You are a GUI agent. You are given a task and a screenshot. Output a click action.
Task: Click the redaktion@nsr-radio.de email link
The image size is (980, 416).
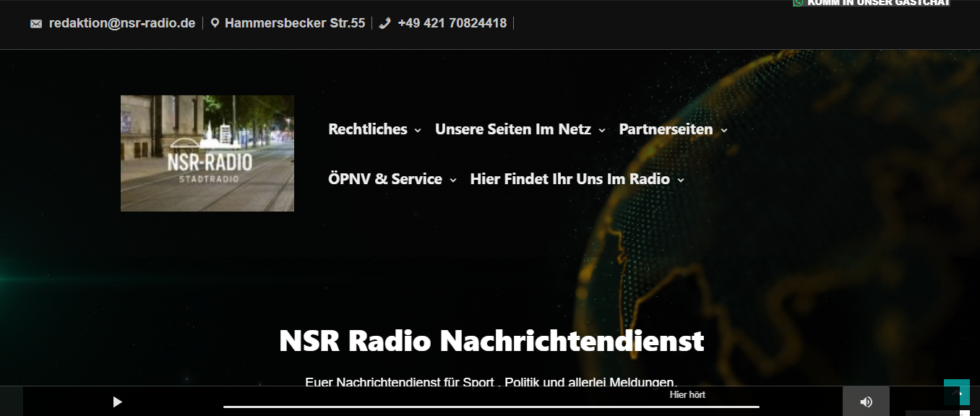122,23
